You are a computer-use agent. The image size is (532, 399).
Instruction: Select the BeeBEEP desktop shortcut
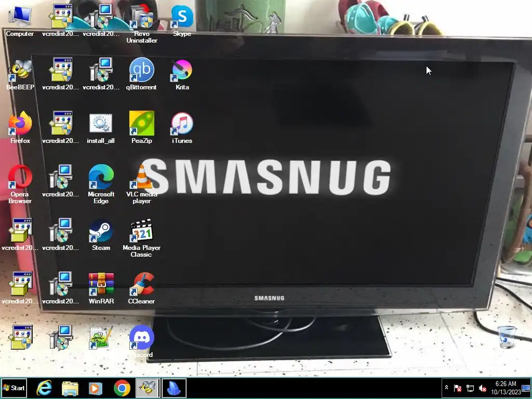pos(20,75)
